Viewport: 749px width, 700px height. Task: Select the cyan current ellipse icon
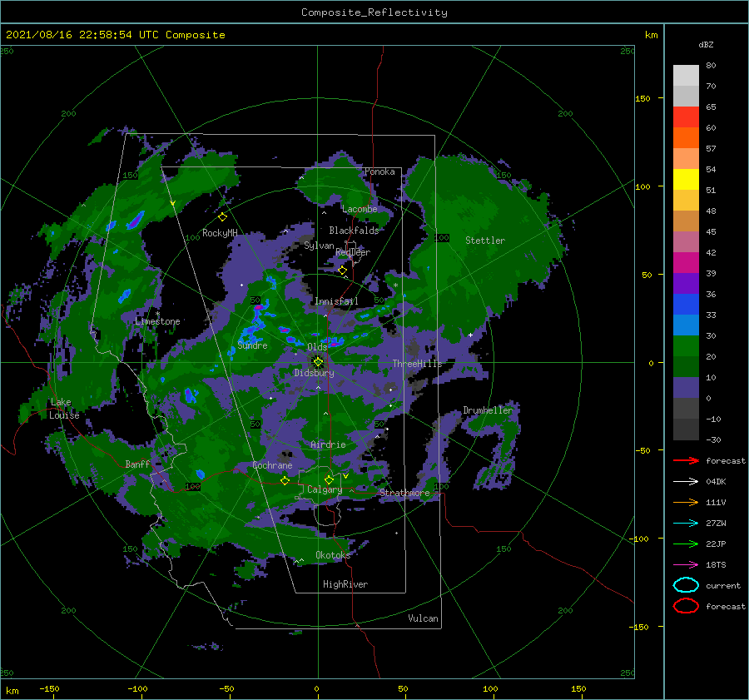pos(686,585)
